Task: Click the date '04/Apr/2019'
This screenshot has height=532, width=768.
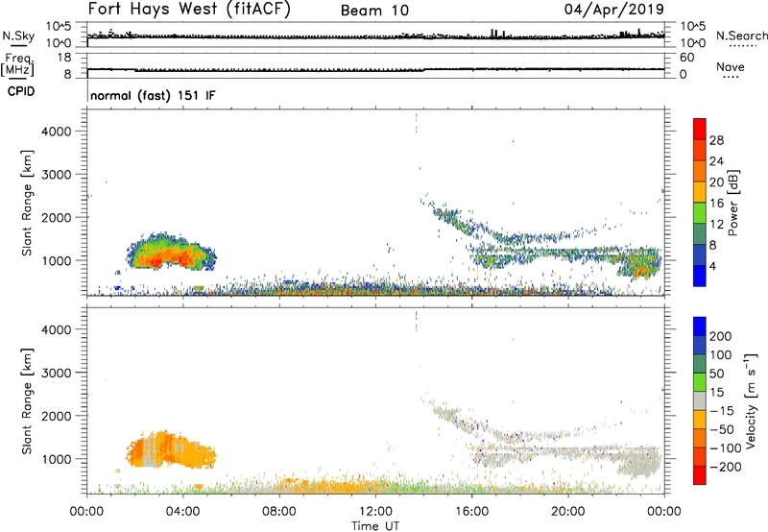Action: point(614,10)
